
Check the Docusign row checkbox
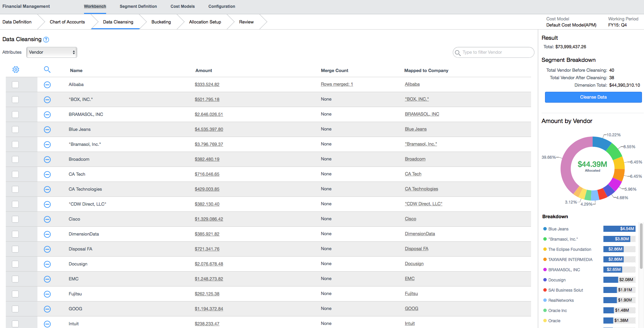[15, 264]
